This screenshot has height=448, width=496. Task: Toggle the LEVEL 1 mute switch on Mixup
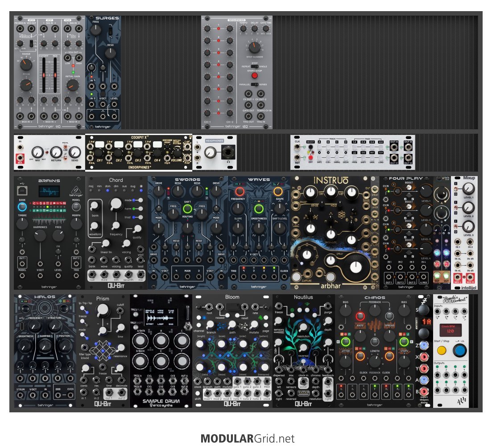click(x=456, y=189)
